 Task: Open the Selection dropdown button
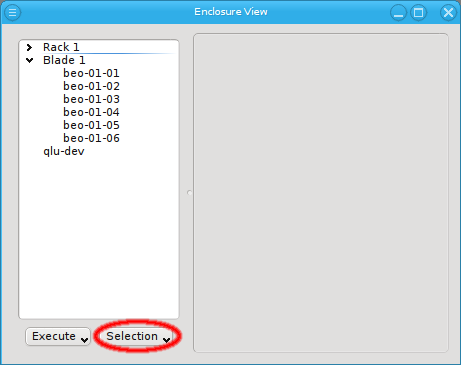coord(136,336)
